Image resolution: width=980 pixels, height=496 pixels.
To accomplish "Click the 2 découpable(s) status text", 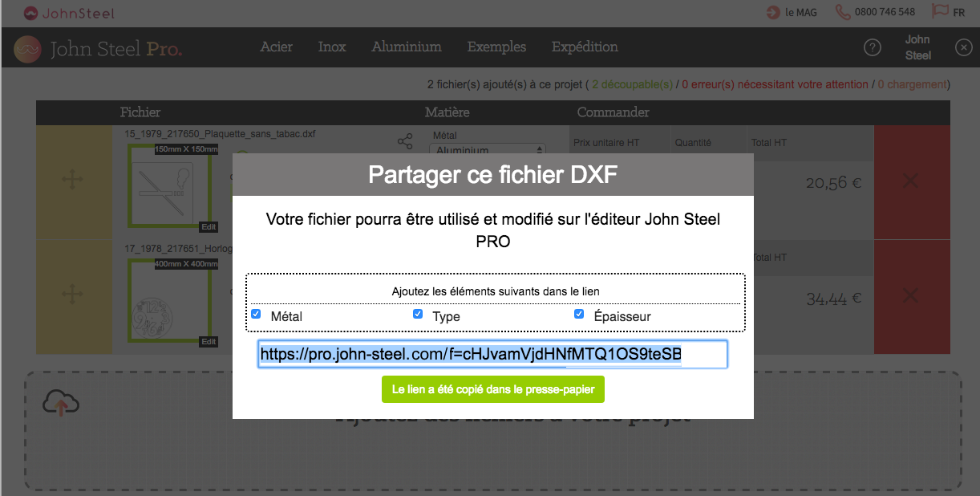I will 632,84.
